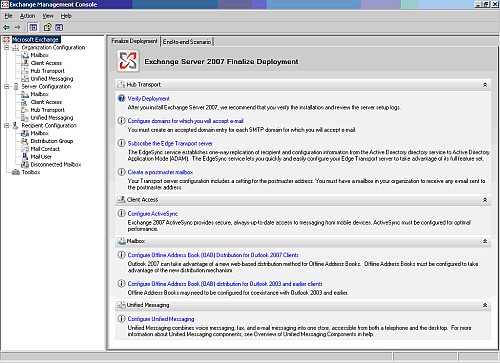
Task: Open the View menu
Action: pyautogui.click(x=48, y=16)
